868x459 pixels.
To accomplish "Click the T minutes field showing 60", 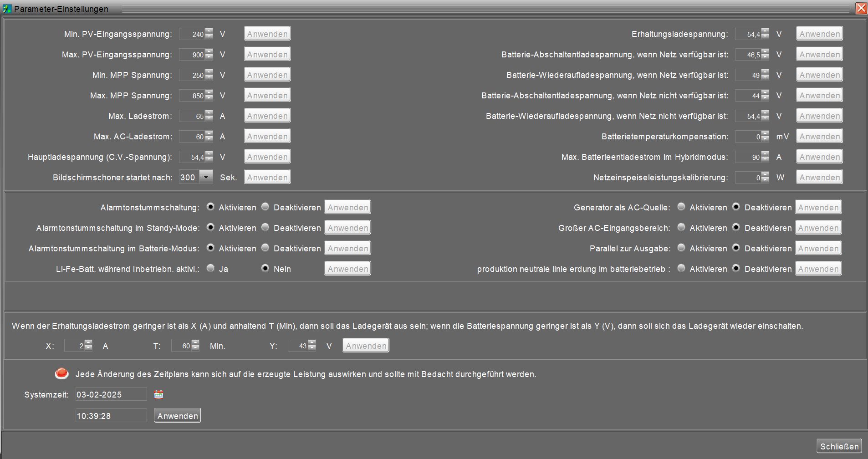I will (x=181, y=346).
